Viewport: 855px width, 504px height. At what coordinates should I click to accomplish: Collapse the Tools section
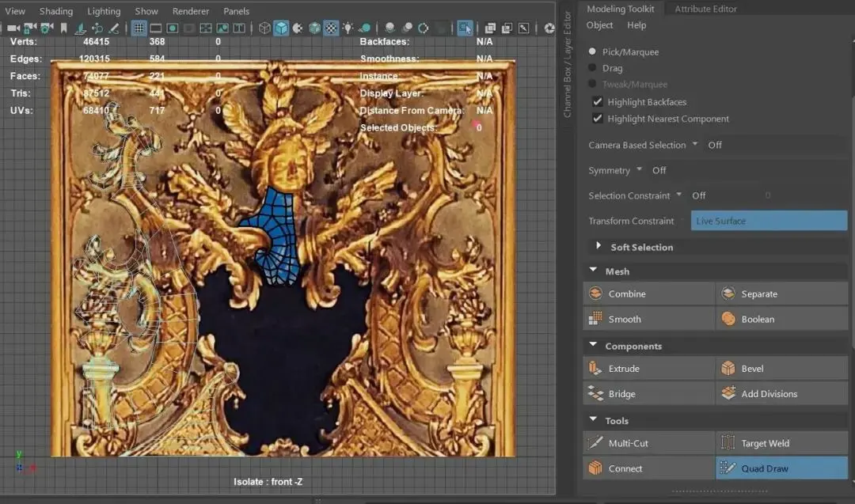point(593,419)
